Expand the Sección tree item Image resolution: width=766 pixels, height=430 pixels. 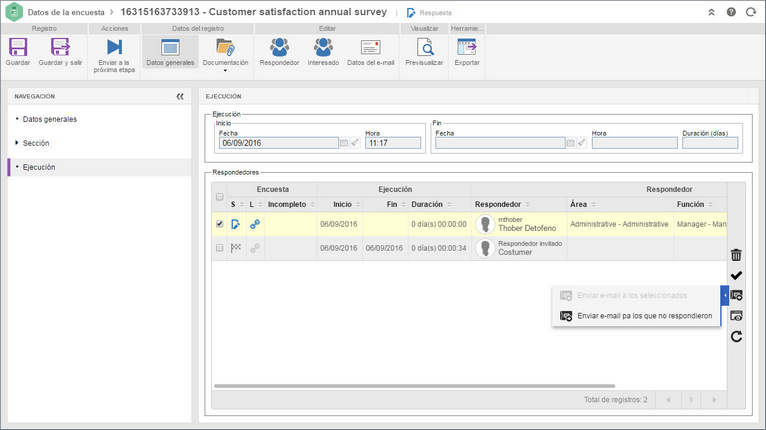point(17,143)
